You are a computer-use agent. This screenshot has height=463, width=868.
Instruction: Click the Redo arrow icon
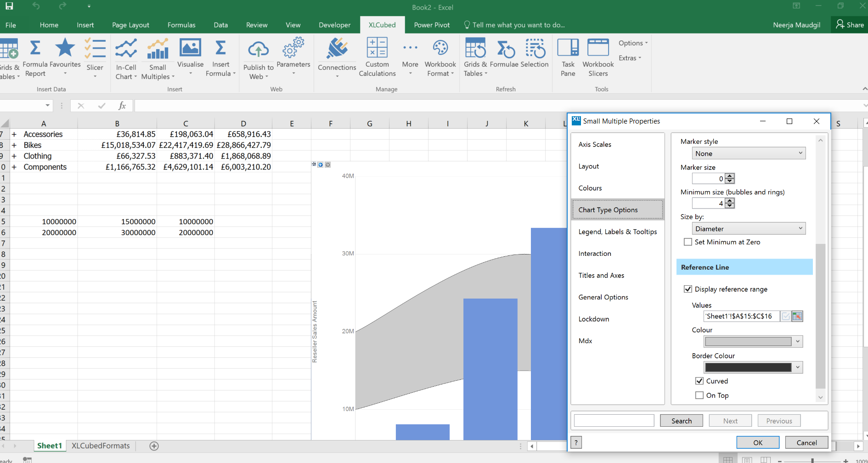[62, 6]
